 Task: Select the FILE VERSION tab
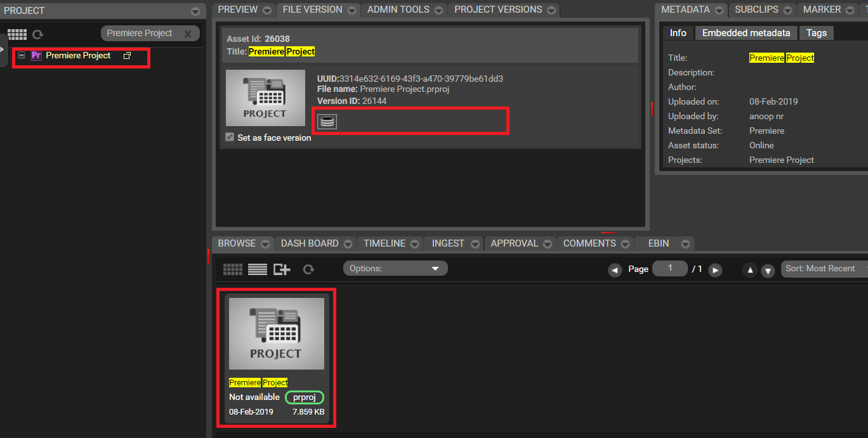tap(312, 10)
